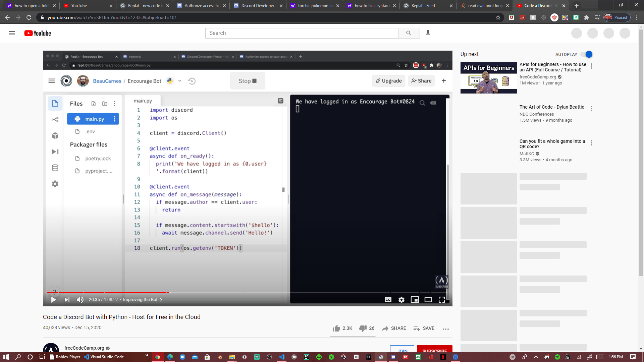Click the search magnifier button

point(409,33)
